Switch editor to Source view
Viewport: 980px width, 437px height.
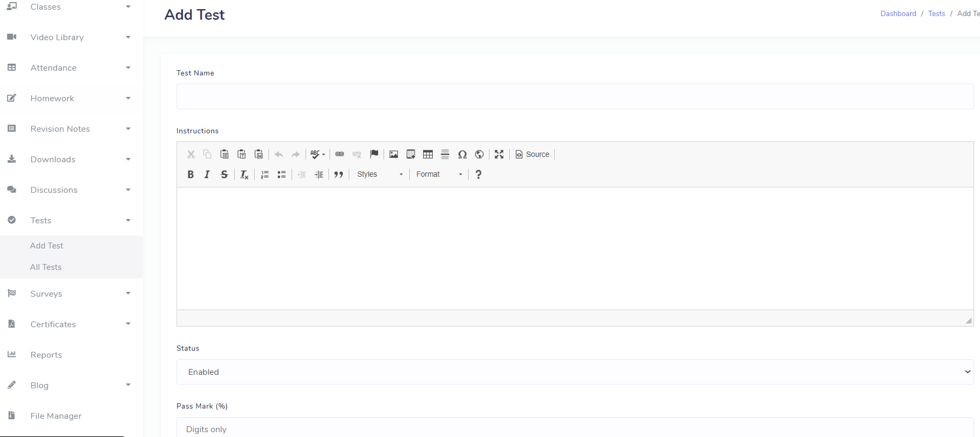coord(532,154)
